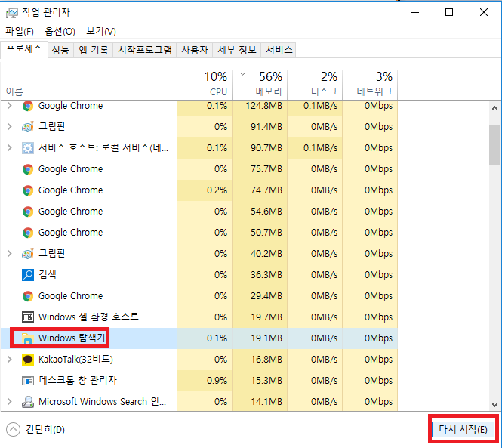Click Chrome icon in the 74.7MB row
502x448 pixels.
click(x=28, y=190)
